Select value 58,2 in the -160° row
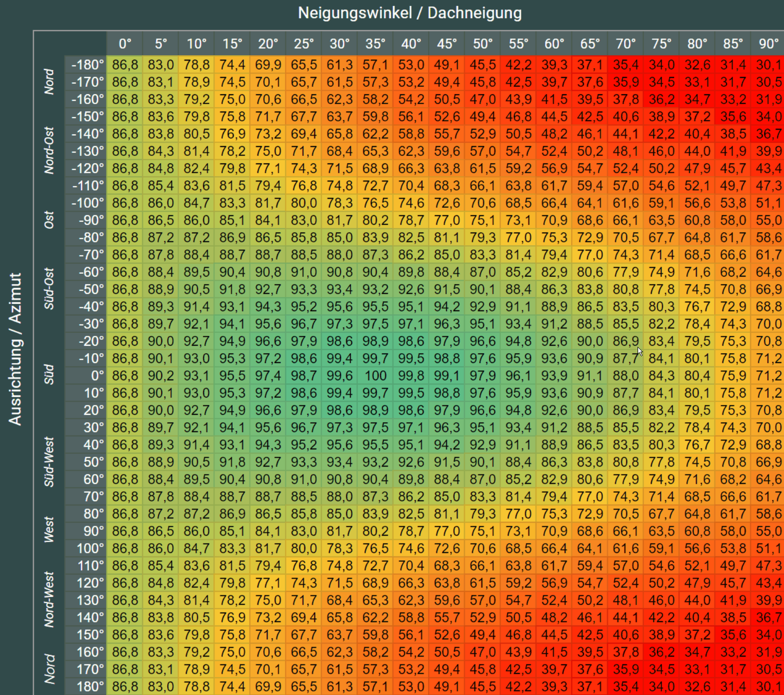 point(375,99)
